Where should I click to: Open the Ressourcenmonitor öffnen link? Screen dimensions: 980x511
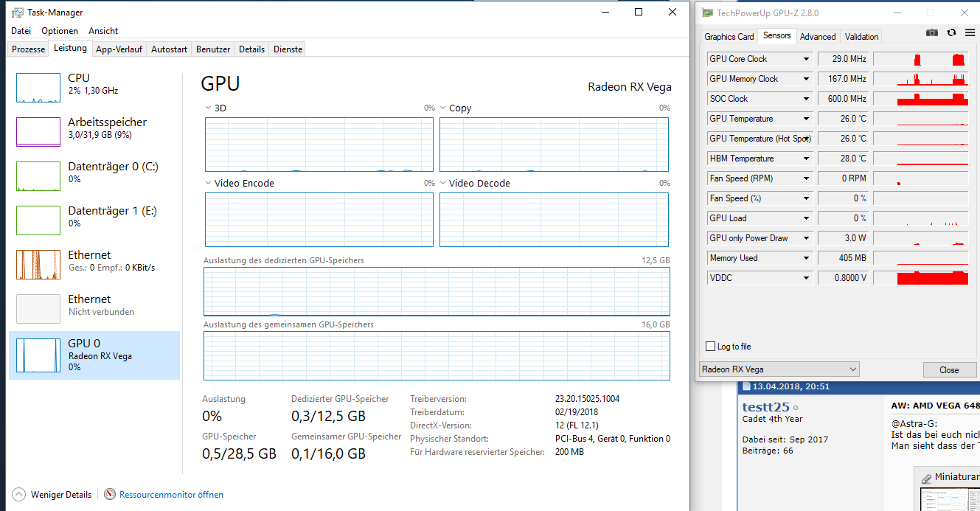click(171, 495)
